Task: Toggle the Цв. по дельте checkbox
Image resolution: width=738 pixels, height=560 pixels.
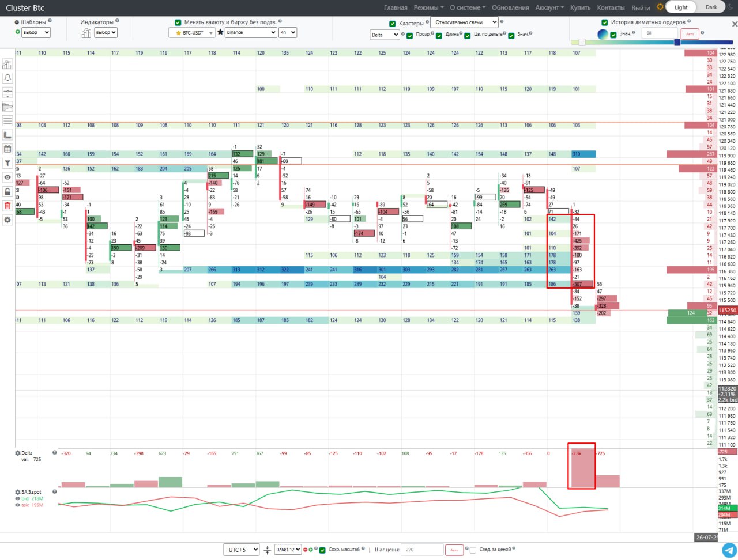Action: 468,35
